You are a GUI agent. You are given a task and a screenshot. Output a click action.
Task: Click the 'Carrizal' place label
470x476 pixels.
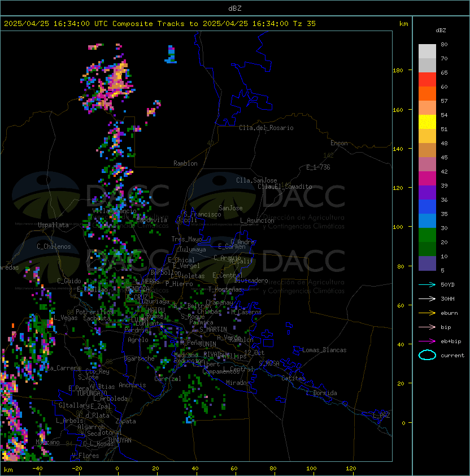point(168,379)
